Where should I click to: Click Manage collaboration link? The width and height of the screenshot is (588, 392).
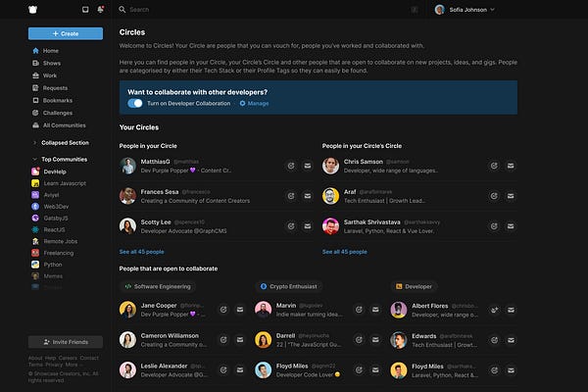point(254,103)
